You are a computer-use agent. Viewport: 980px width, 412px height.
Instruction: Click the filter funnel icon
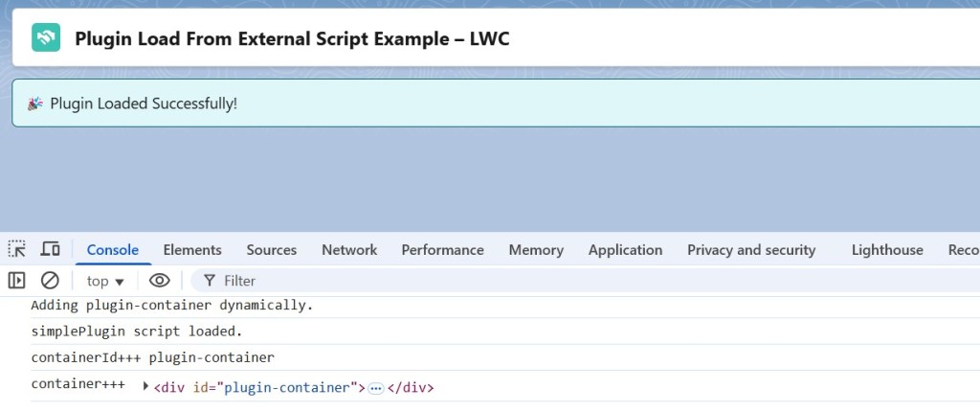tap(209, 281)
